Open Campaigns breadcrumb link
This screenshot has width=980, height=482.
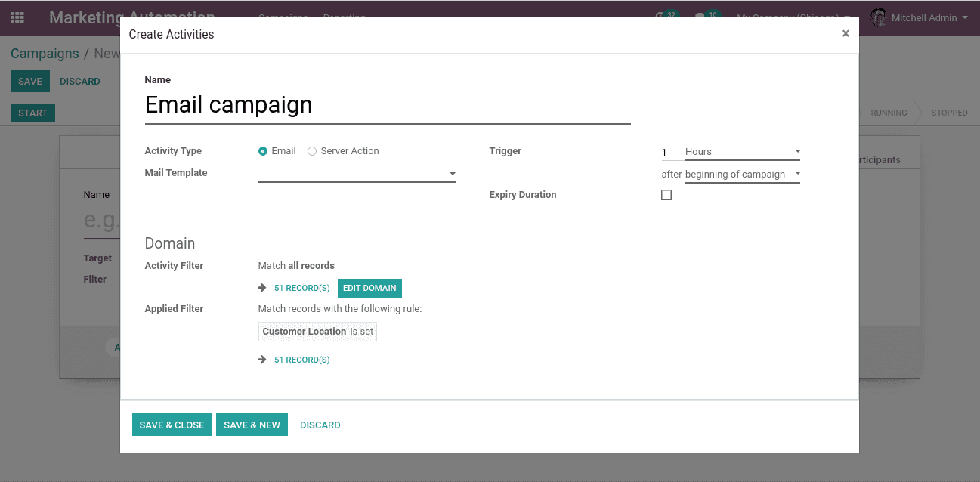(45, 54)
